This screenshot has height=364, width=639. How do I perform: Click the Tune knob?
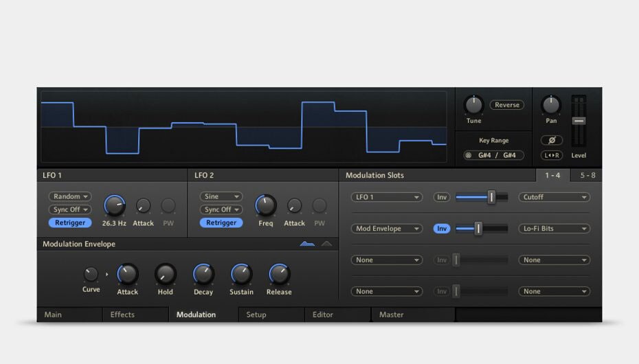pyautogui.click(x=473, y=105)
